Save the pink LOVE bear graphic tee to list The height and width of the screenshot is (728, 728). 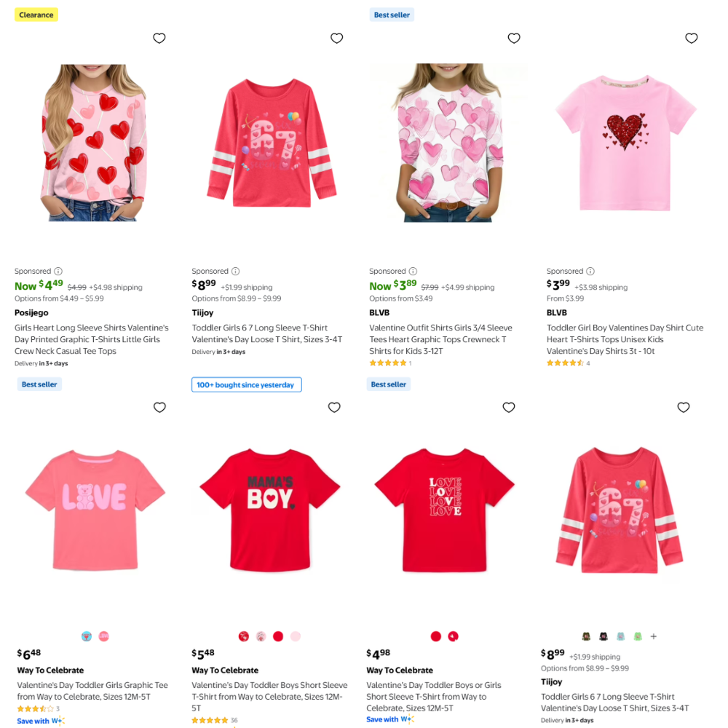coord(159,408)
